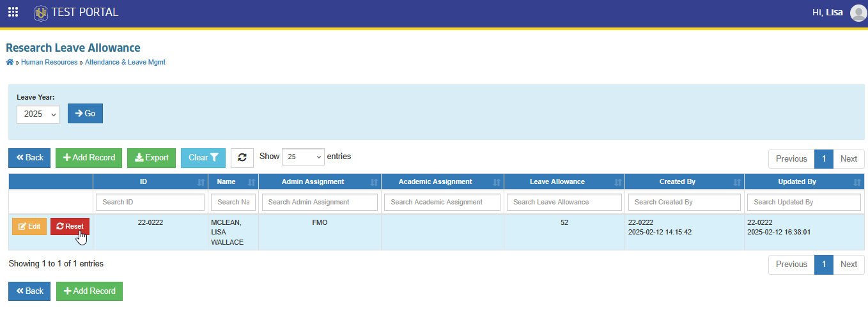Click the top Add Record button
Image resolution: width=868 pixels, height=322 pixels.
click(x=89, y=158)
